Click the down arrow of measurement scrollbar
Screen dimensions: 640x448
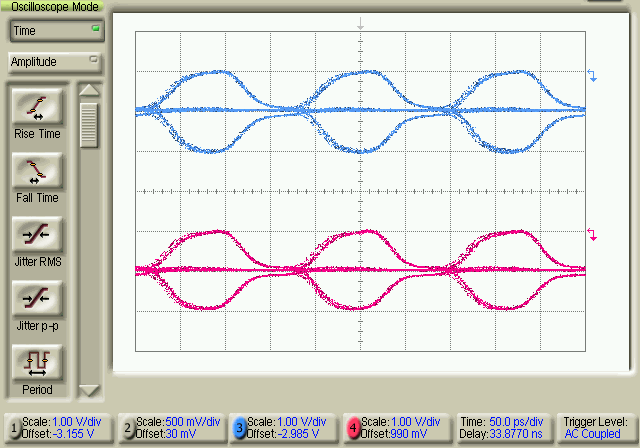(89, 390)
